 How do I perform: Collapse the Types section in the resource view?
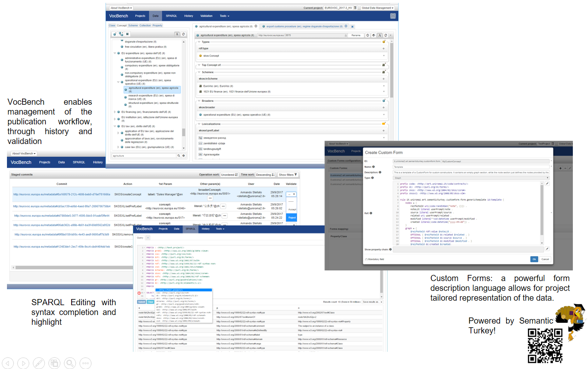(x=199, y=42)
